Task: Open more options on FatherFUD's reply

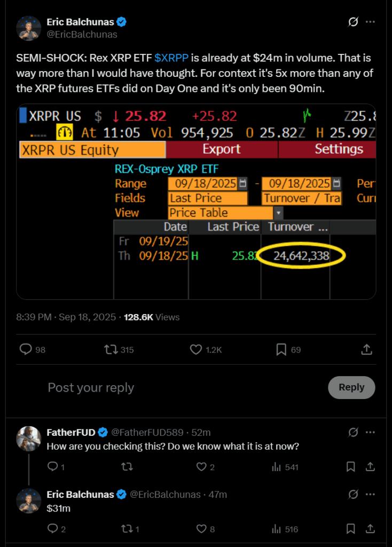Action: tap(370, 432)
